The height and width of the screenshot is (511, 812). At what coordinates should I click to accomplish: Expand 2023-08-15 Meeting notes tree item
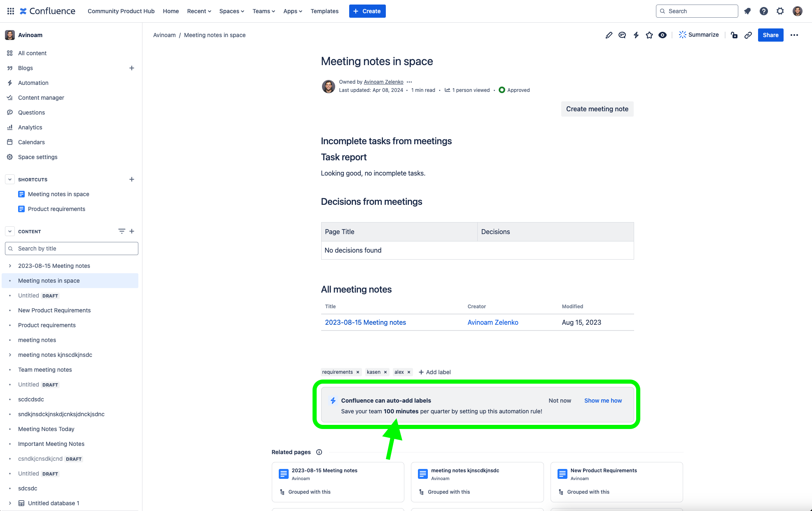[10, 266]
